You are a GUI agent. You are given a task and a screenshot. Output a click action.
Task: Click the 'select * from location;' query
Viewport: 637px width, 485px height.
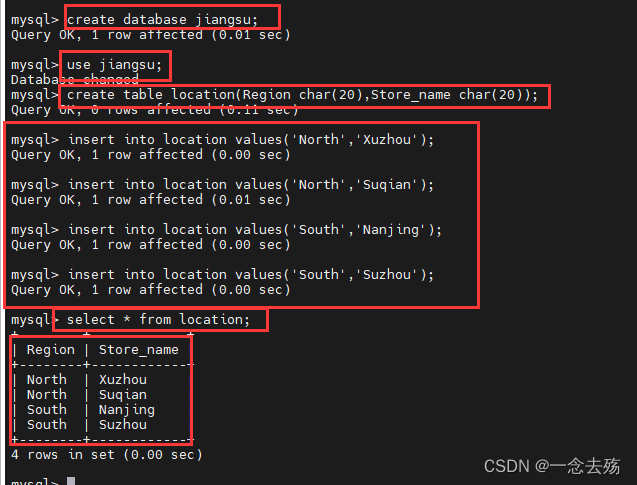[x=158, y=320]
